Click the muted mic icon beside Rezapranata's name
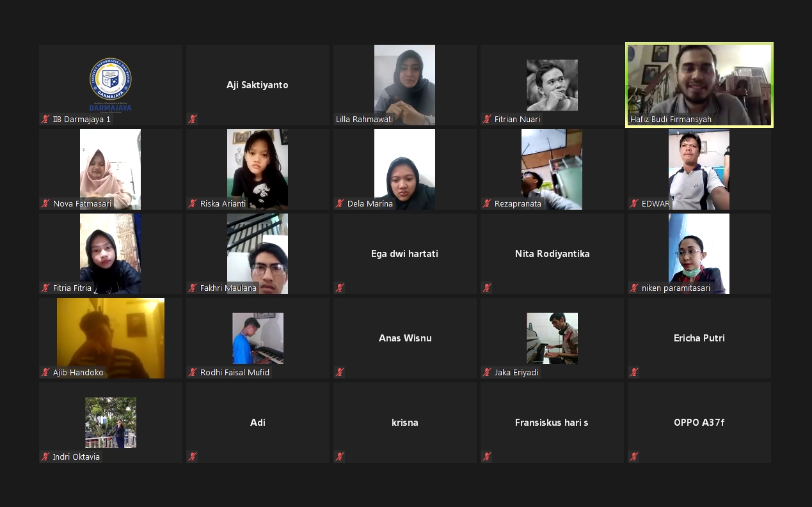 pyautogui.click(x=487, y=203)
